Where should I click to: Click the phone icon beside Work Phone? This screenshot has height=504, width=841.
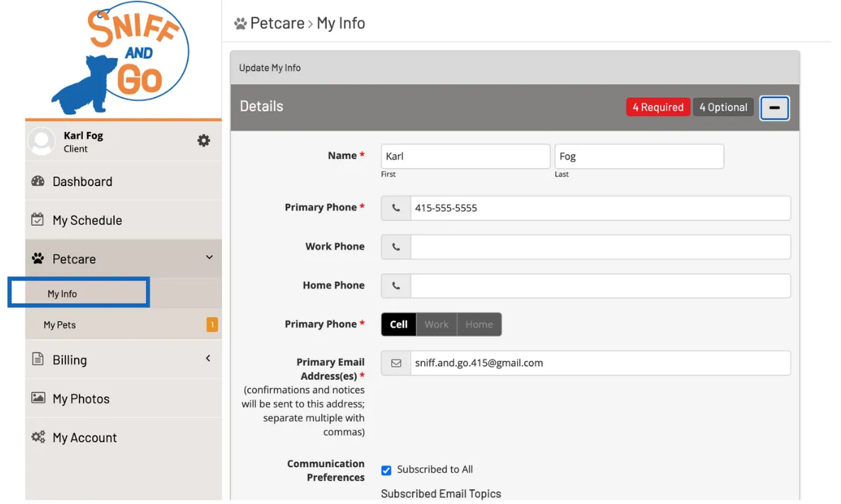click(396, 247)
